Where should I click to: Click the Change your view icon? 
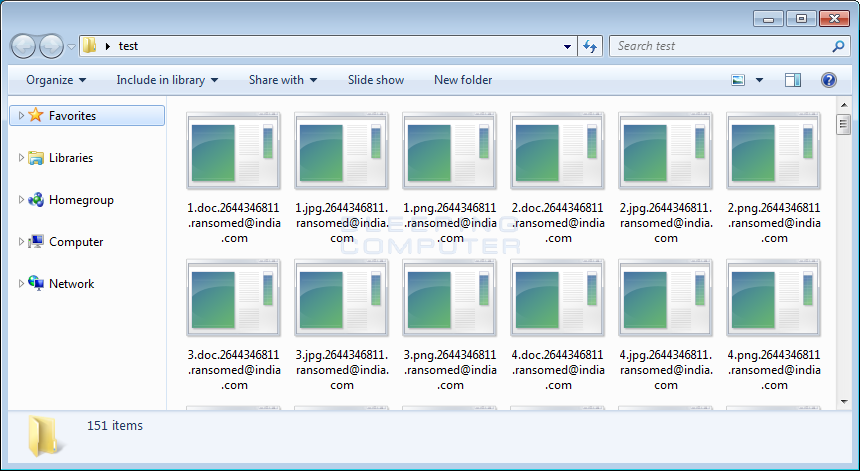(x=738, y=80)
